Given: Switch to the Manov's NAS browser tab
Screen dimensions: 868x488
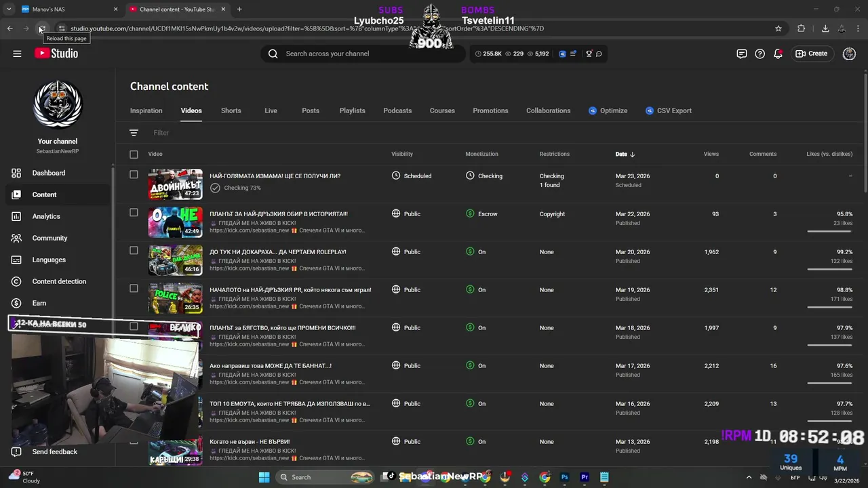Looking at the screenshot, I should pyautogui.click(x=68, y=9).
